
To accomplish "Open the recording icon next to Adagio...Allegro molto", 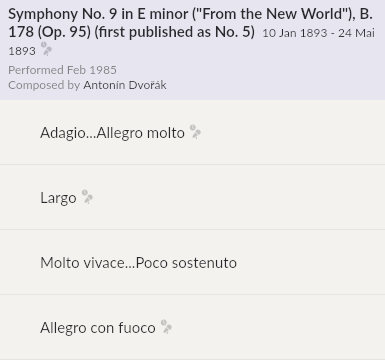I will (195, 132).
